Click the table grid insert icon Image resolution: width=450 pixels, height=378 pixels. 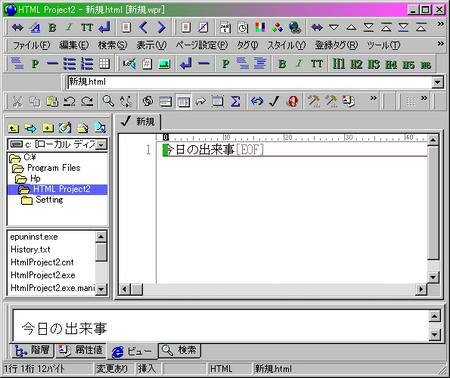[x=104, y=63]
